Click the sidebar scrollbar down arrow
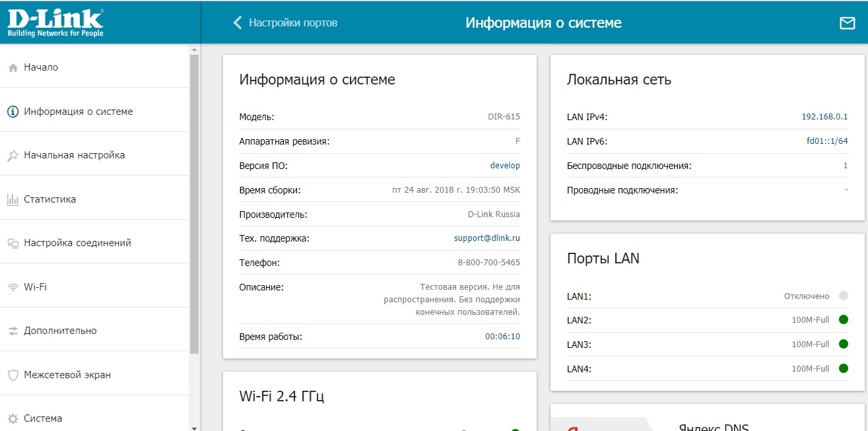This screenshot has width=868, height=431. click(x=194, y=427)
